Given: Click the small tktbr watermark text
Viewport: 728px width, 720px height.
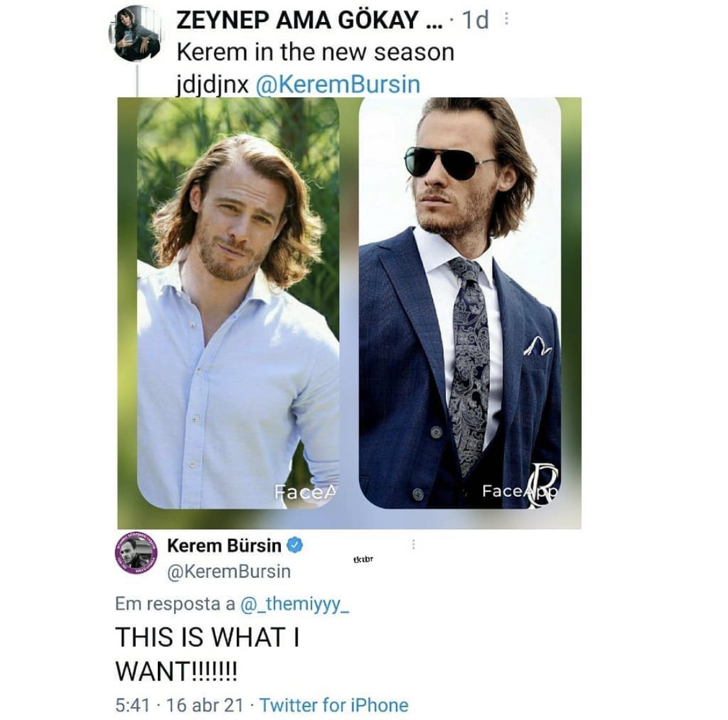Looking at the screenshot, I should tap(364, 559).
